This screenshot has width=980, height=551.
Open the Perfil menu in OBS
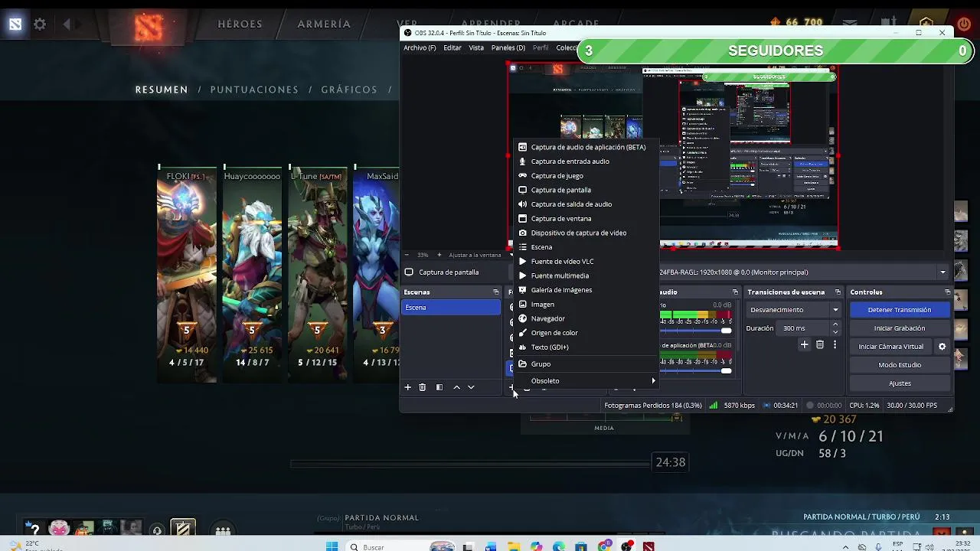(541, 47)
